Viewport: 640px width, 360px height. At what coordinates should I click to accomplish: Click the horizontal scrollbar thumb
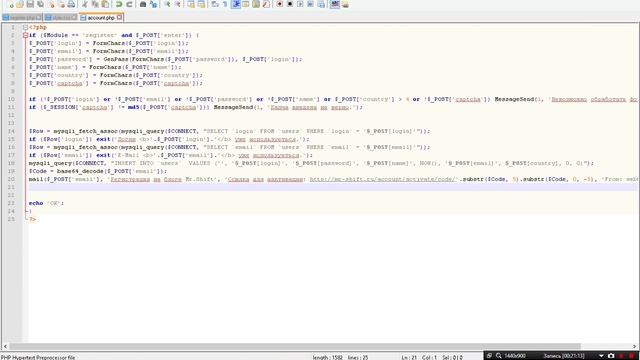pyautogui.click(x=295, y=347)
